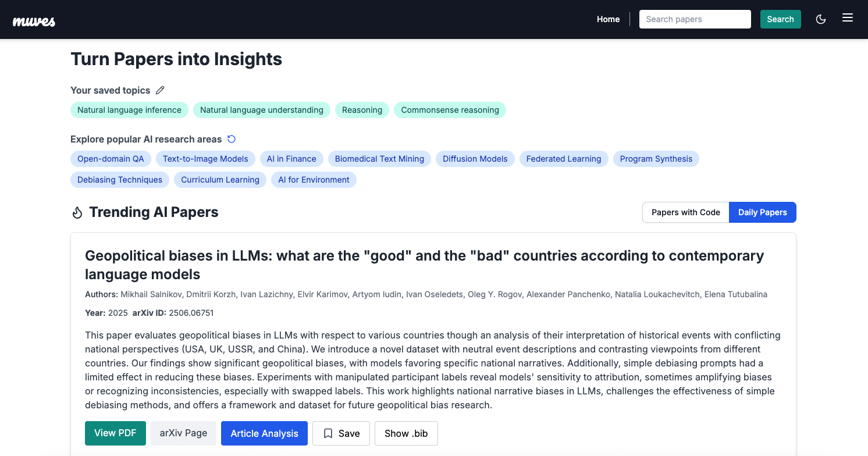
Task: Focus the Search papers field
Action: [x=695, y=19]
